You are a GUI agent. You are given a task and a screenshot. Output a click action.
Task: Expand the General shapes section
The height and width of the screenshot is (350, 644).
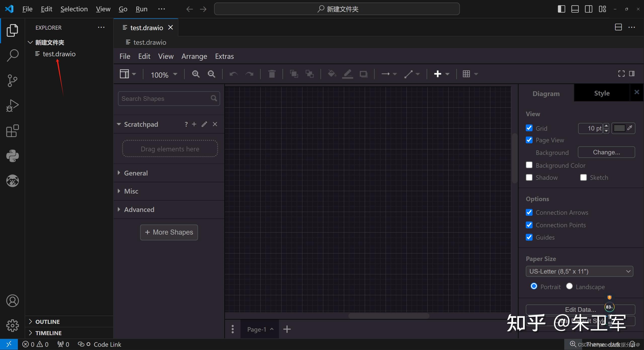coord(136,173)
